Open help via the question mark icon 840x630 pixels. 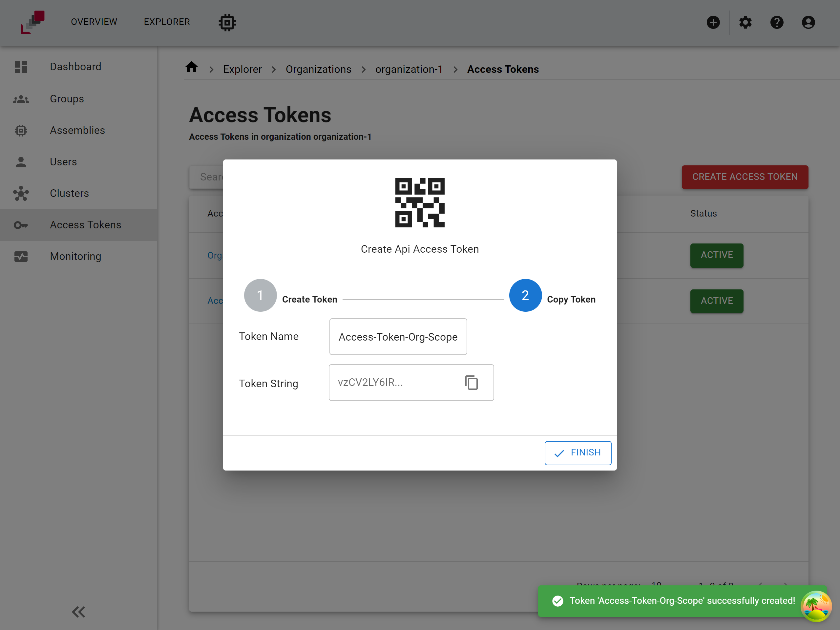coord(777,22)
